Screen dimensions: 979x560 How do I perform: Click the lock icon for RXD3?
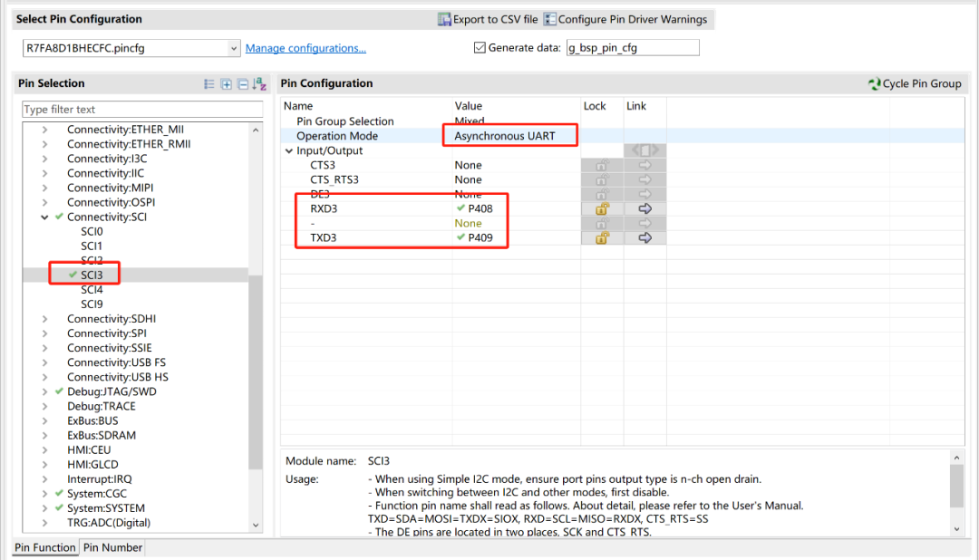pyautogui.click(x=602, y=208)
